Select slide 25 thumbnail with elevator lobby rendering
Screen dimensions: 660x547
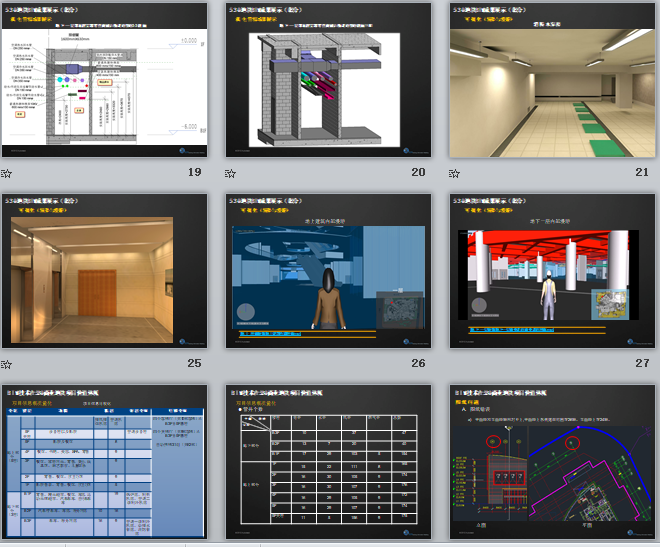point(104,271)
